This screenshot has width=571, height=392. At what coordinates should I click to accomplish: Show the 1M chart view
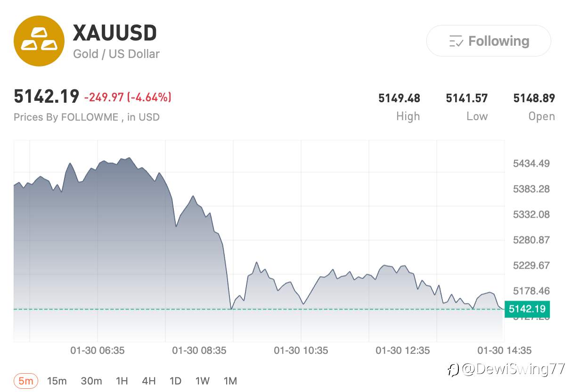[230, 381]
